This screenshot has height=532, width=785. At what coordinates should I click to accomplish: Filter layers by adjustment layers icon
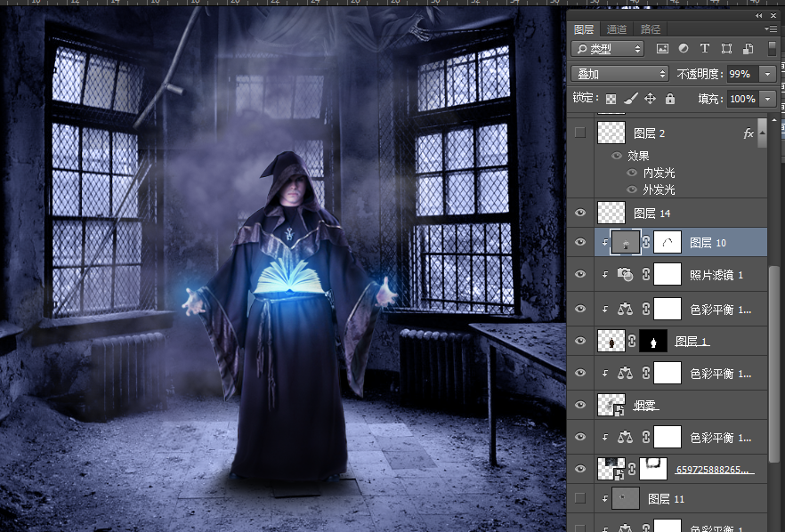click(x=684, y=49)
